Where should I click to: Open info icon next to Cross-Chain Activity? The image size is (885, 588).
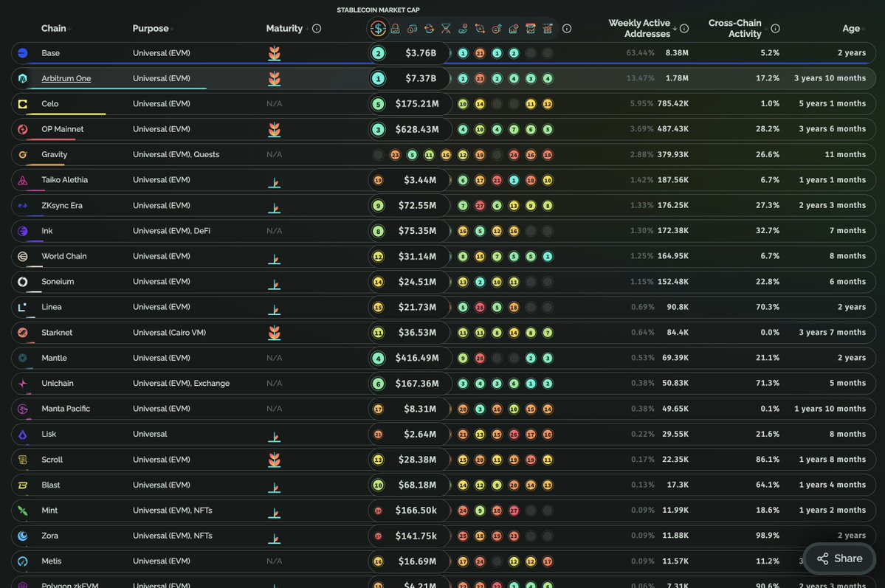point(776,28)
